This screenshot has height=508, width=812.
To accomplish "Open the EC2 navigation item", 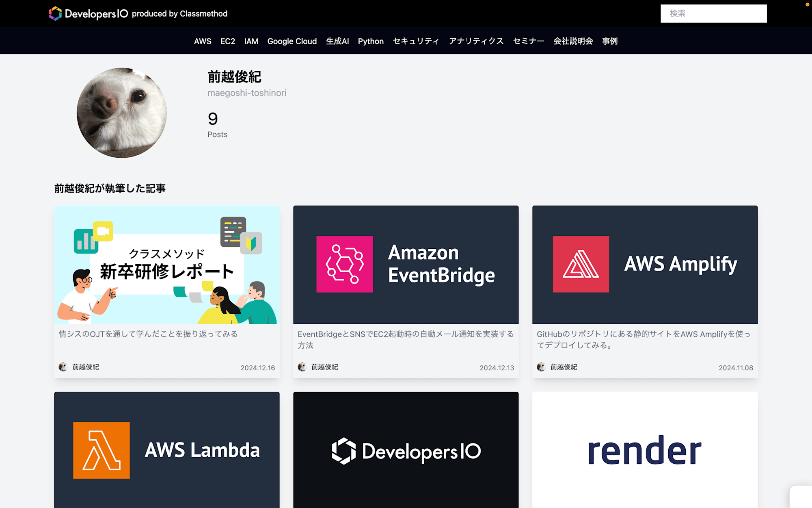I will click(x=228, y=41).
